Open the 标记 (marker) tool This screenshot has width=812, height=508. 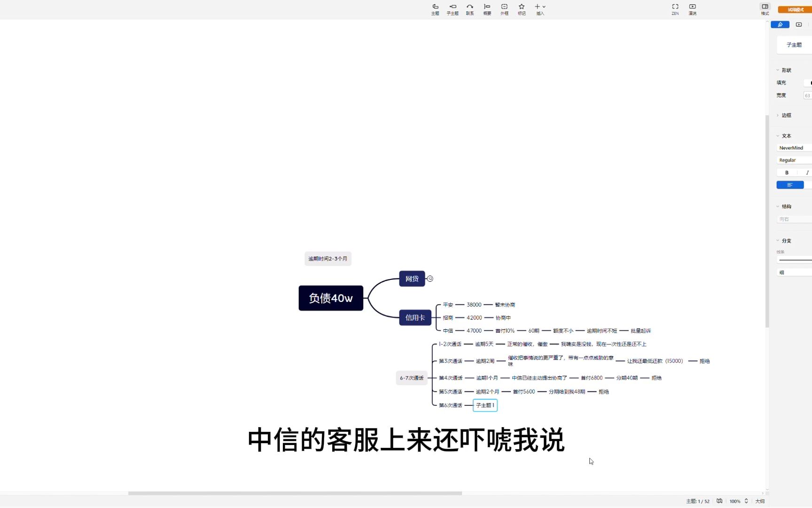[521, 9]
